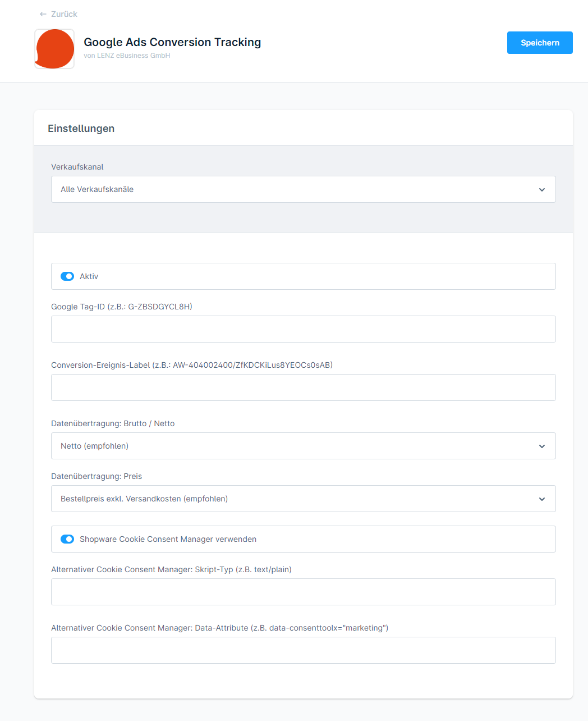Click the Google Tag-ID input field
Screen dimensions: 588x721
pos(304,329)
